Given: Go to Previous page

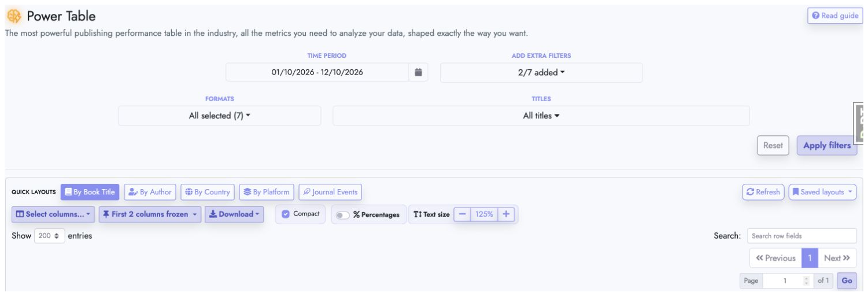Looking at the screenshot, I should point(775,258).
